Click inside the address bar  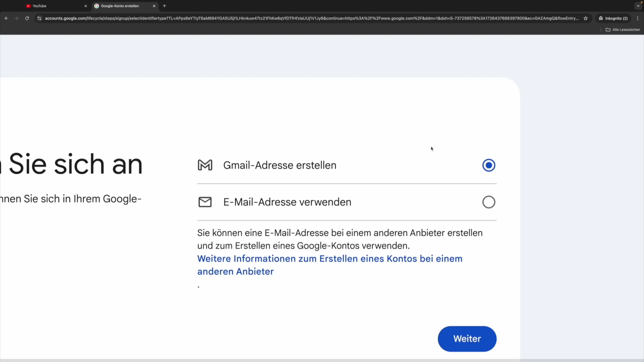click(268, 18)
